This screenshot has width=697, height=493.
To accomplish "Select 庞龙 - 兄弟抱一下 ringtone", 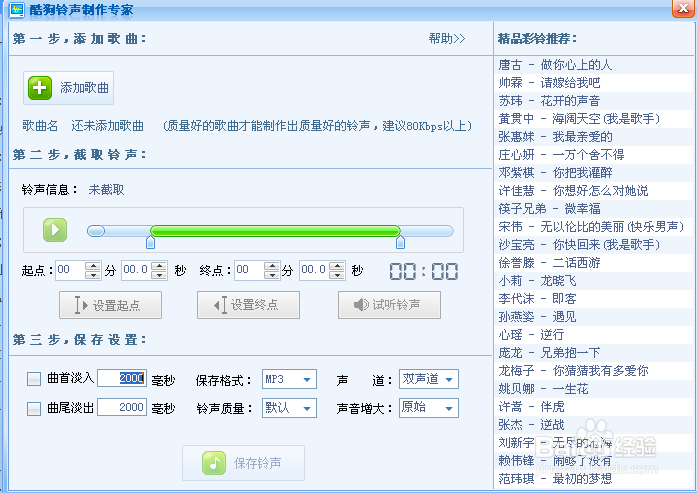I will pyautogui.click(x=594, y=353).
